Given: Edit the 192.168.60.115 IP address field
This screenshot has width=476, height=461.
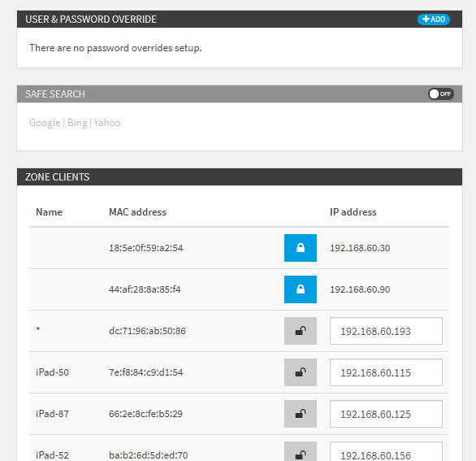Looking at the screenshot, I should [386, 372].
